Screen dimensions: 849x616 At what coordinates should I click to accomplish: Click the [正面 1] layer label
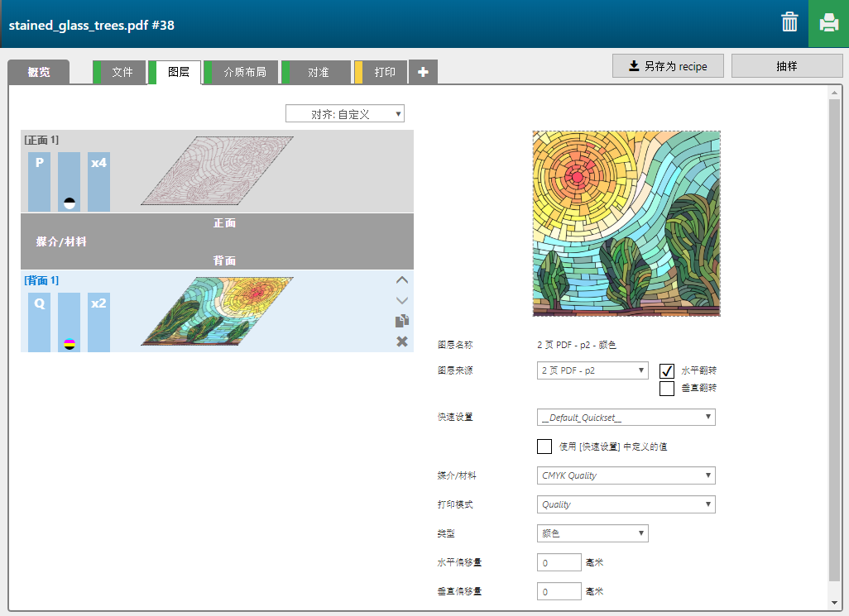[x=41, y=140]
